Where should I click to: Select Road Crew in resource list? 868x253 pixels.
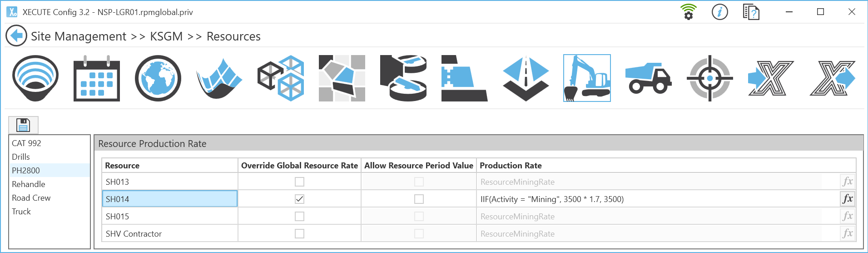pos(50,197)
